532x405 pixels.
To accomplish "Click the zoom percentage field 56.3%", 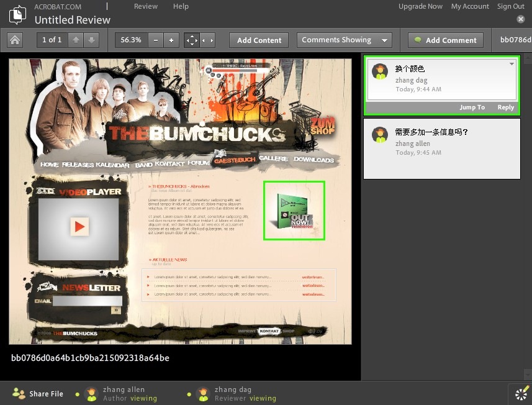I will point(131,40).
